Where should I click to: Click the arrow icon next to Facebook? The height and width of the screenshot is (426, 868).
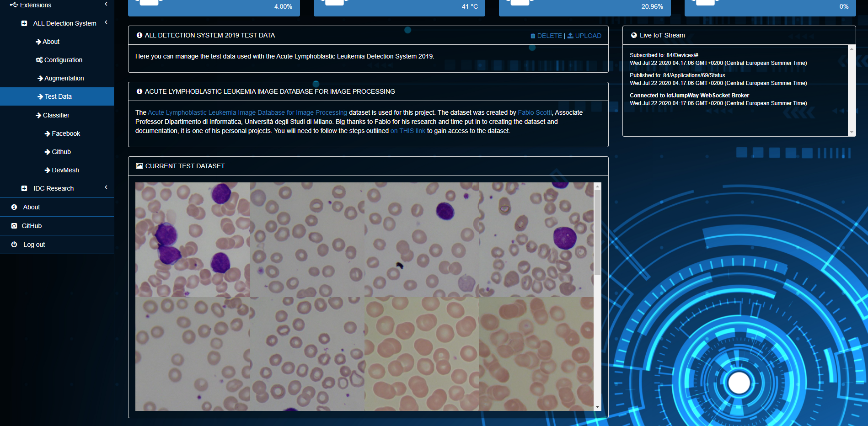point(48,133)
